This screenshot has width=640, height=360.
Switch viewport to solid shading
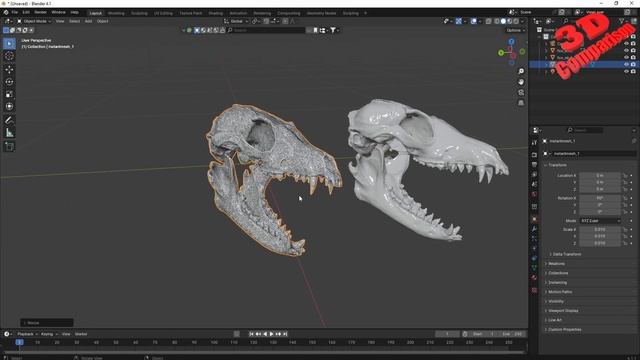(x=503, y=21)
